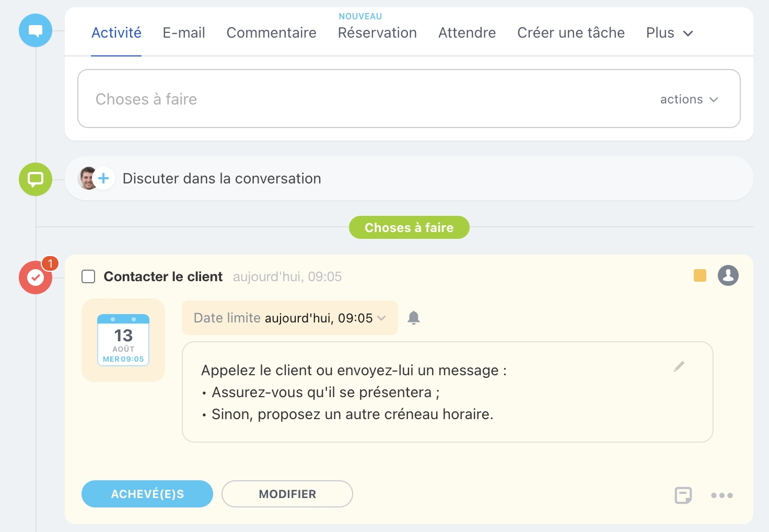Click the note icon beside the three dots
The height and width of the screenshot is (532, 769).
[x=683, y=495]
